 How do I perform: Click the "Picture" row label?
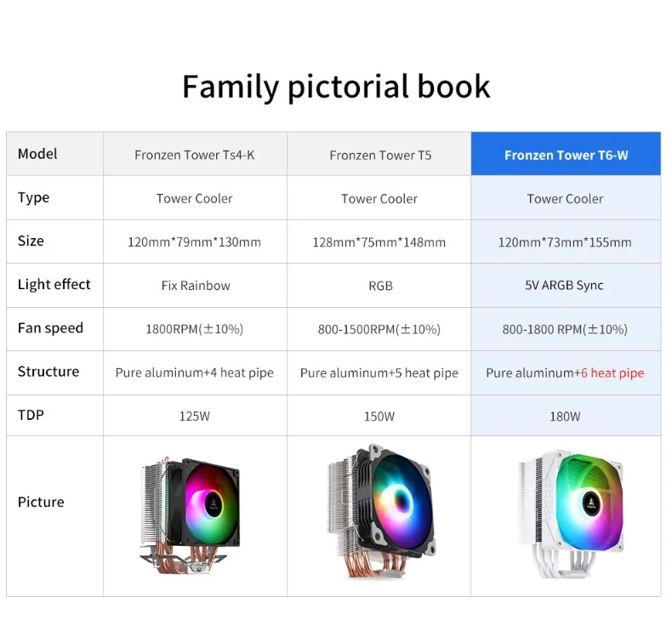click(x=41, y=502)
